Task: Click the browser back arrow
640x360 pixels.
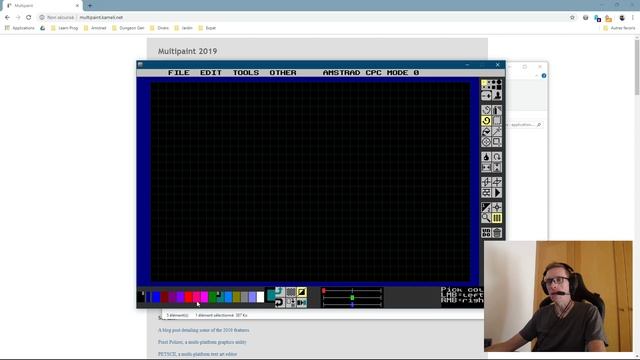Action: [x=7, y=18]
